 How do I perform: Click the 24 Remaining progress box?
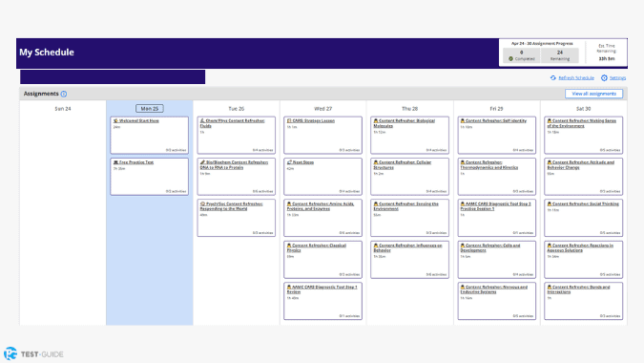[x=560, y=55]
